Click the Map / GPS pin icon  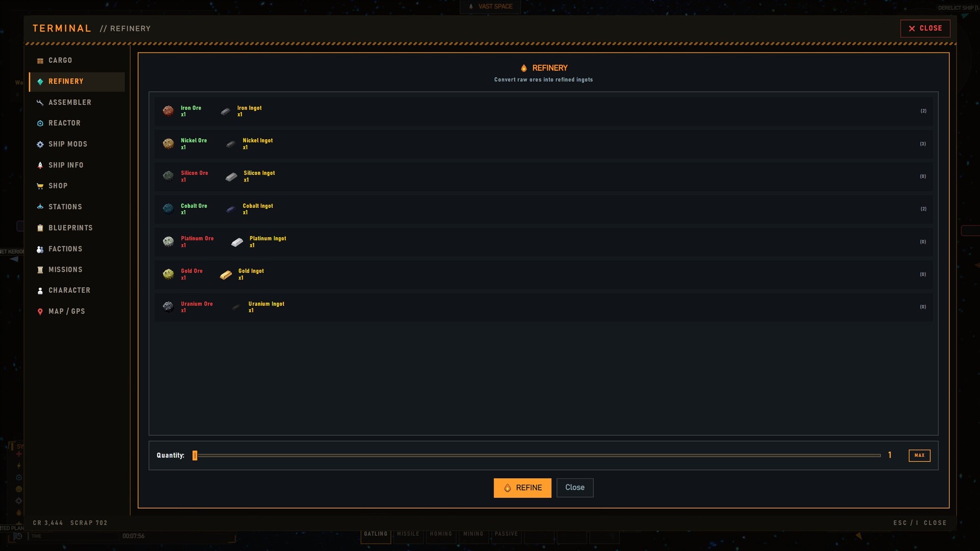point(40,312)
